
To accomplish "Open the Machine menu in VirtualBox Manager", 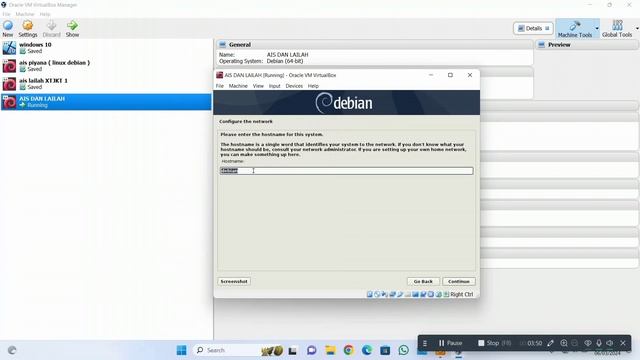I will [25, 14].
